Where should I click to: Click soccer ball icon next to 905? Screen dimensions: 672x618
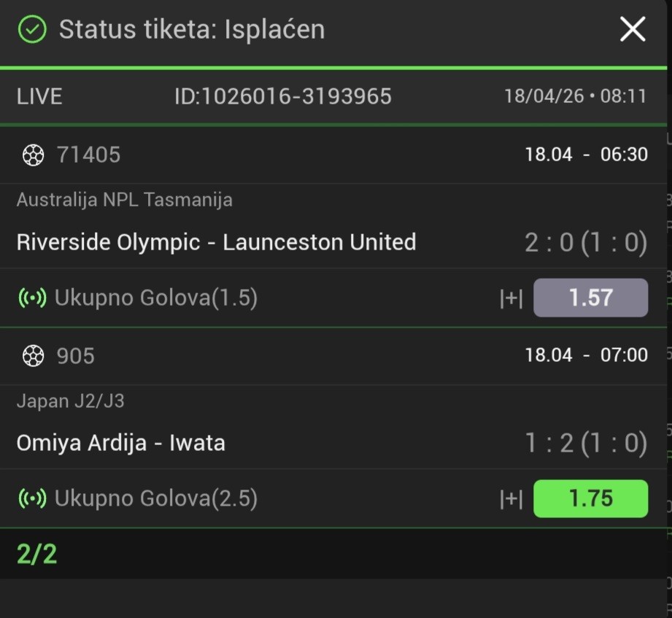pyautogui.click(x=33, y=355)
